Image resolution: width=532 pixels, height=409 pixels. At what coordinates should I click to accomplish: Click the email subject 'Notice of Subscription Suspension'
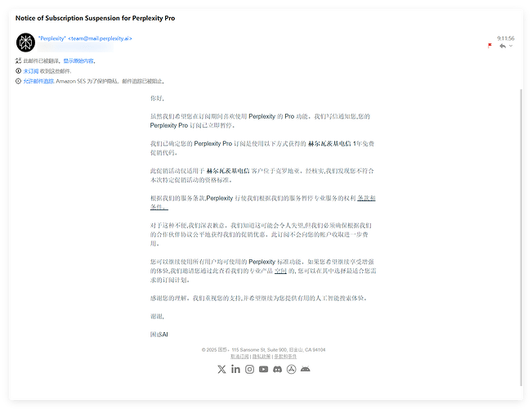point(95,18)
